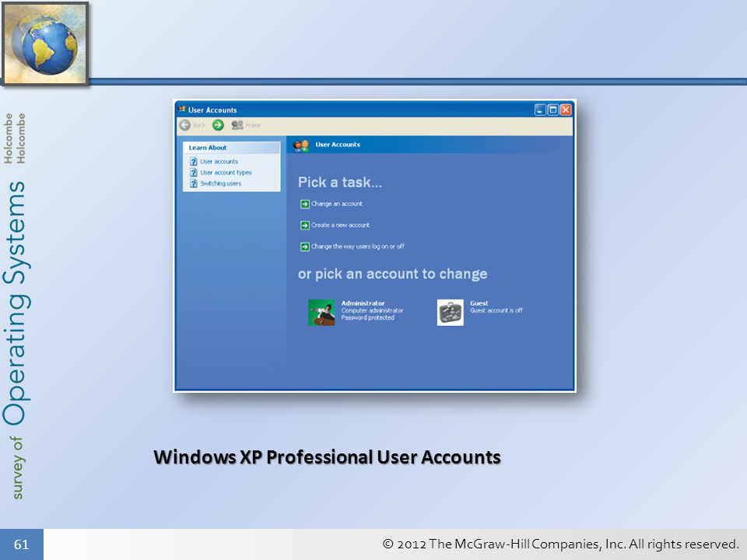Click green arrow next to 'Change an account'
Screen dimensions: 747x560
pos(305,205)
